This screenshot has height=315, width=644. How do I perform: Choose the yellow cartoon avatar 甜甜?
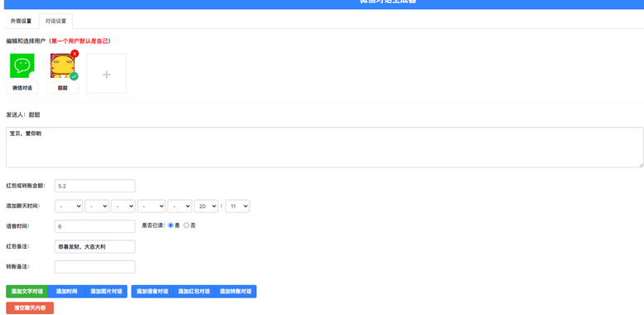(x=62, y=65)
